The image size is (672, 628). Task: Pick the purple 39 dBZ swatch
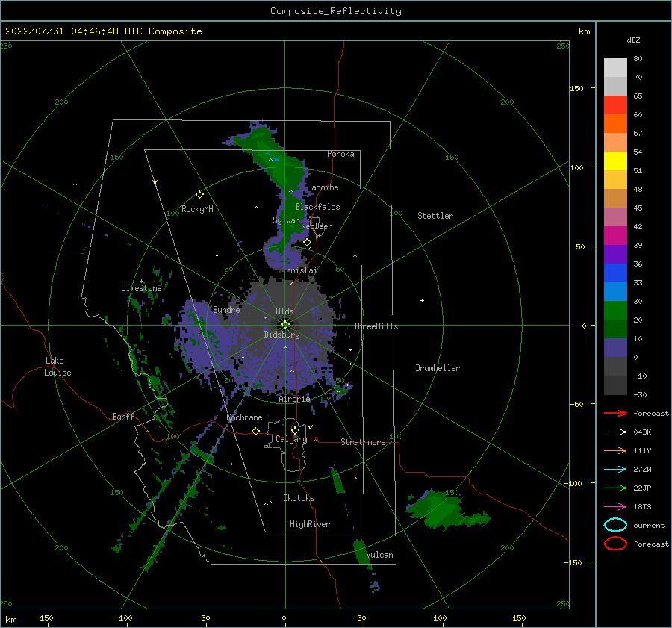pos(615,254)
